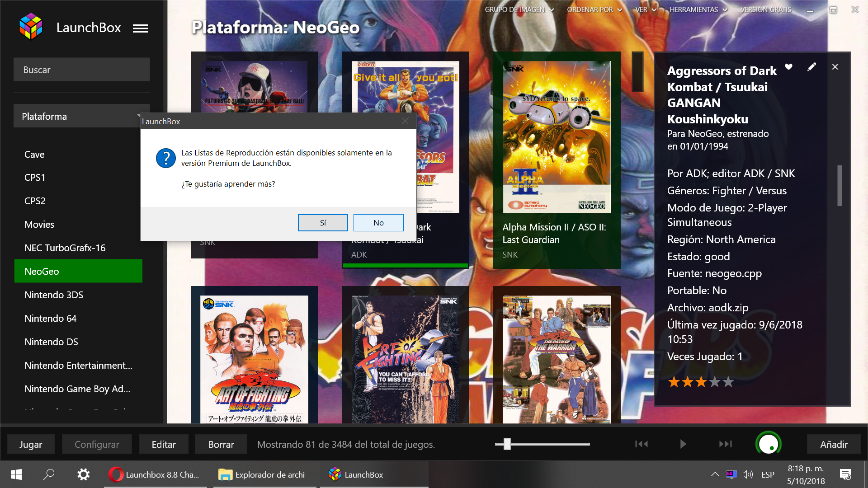Select Art of Fighting 2 cover
This screenshot has width=868, height=488.
point(406,359)
